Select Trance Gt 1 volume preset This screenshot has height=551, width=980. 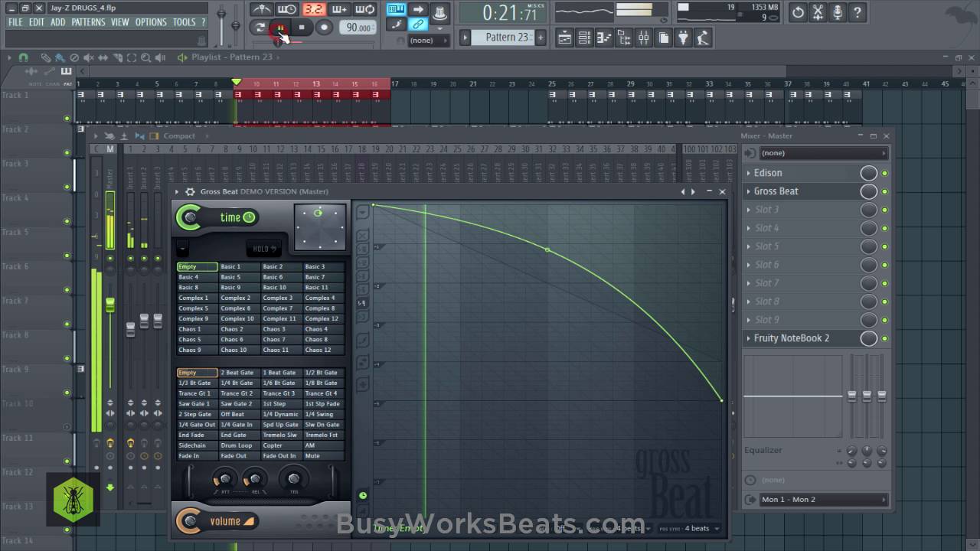pos(197,394)
